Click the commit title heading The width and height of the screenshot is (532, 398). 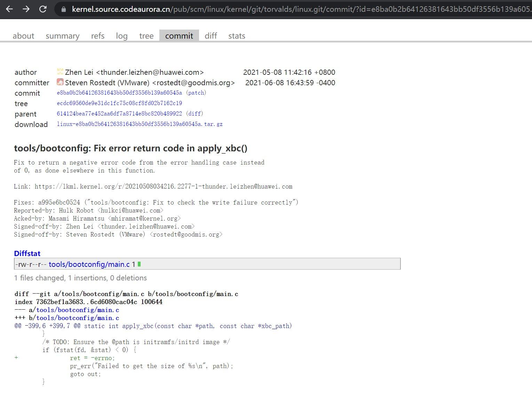coord(130,148)
